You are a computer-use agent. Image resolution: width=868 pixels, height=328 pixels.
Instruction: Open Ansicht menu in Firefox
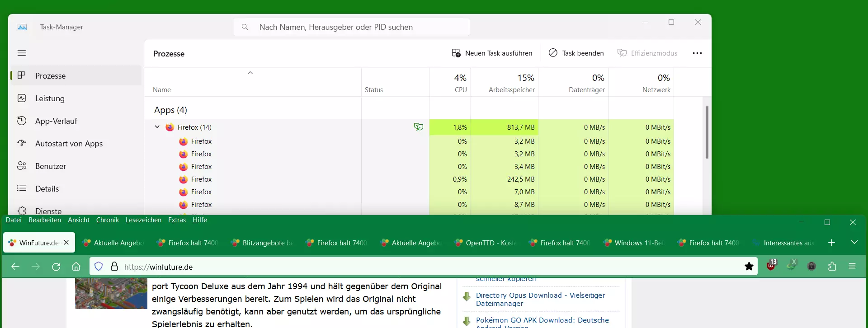click(79, 220)
